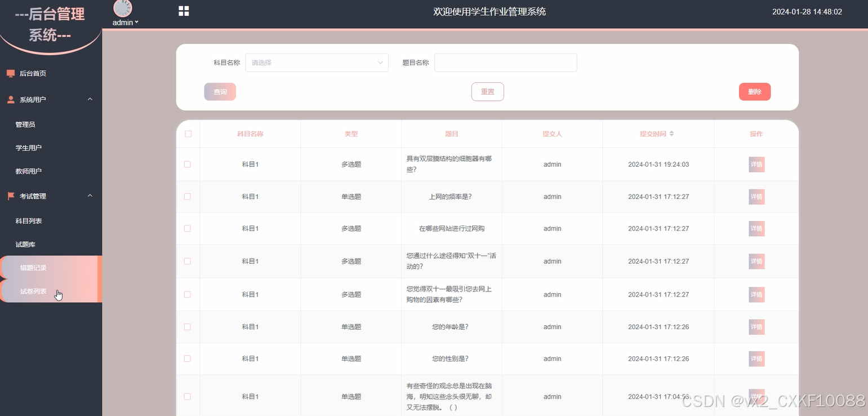Click the timestamp 2024-01-31 19:24:03 cell
Image resolution: width=868 pixels, height=416 pixels.
click(x=658, y=165)
